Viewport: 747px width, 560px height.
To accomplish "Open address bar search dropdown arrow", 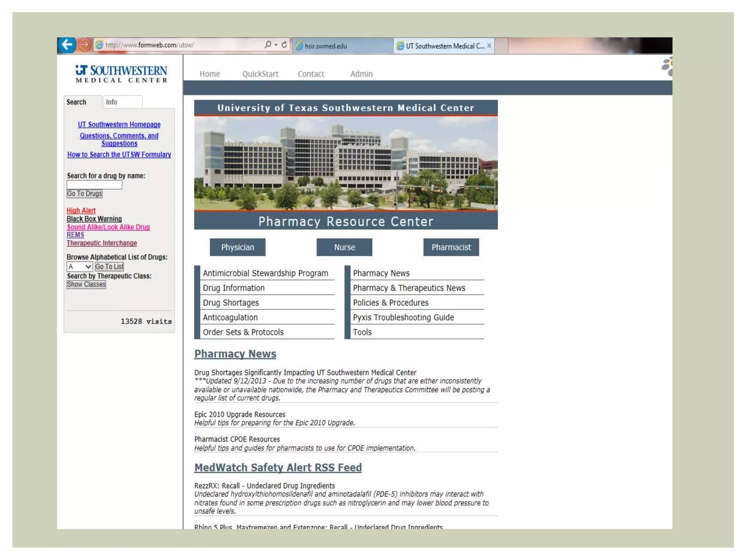I will point(276,45).
